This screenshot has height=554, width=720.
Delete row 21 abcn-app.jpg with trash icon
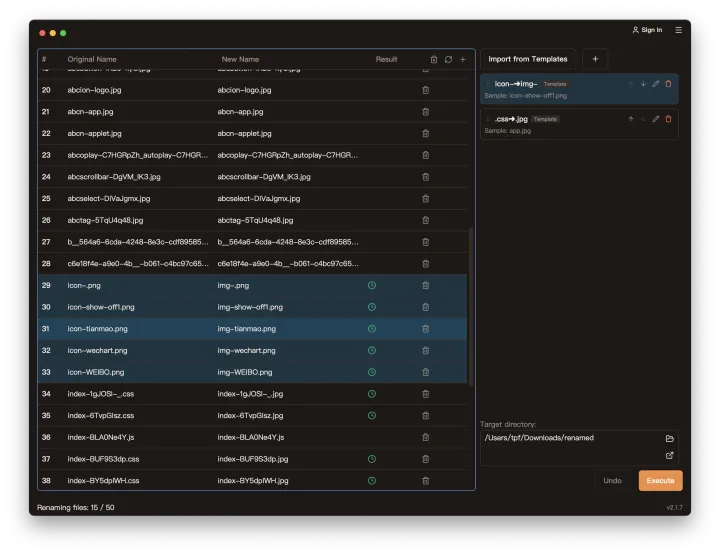click(x=426, y=112)
